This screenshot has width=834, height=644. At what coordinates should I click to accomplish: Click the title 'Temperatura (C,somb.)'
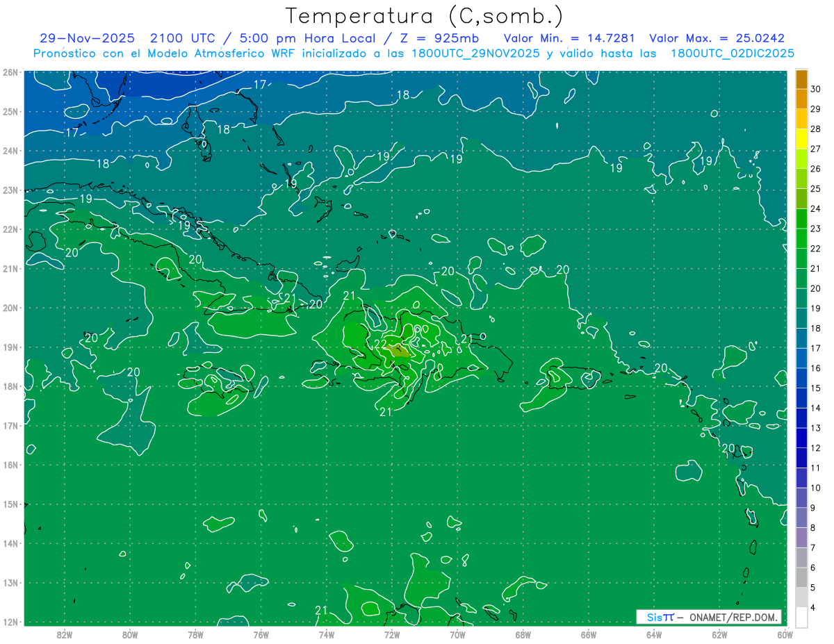[425, 16]
